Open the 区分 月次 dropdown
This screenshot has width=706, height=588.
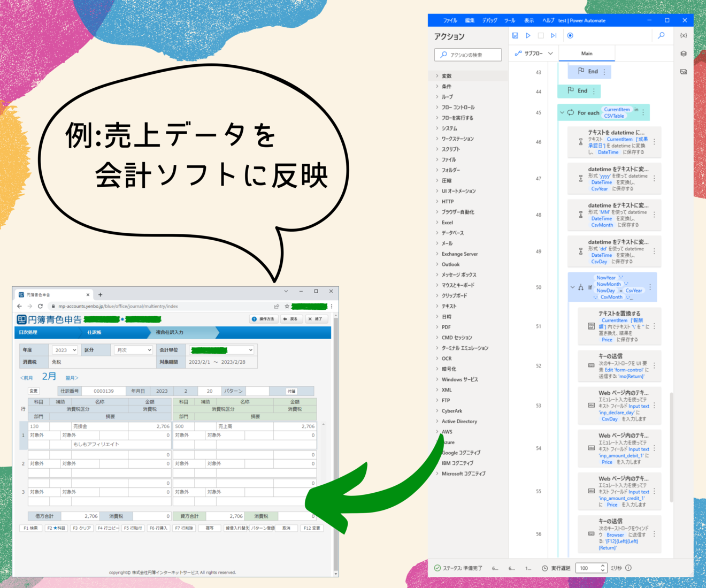pos(134,350)
